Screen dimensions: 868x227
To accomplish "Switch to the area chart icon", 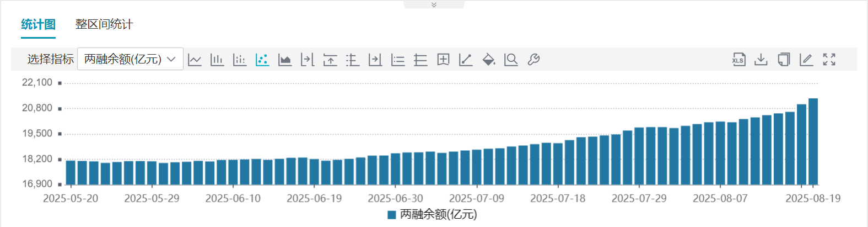I will (x=285, y=60).
